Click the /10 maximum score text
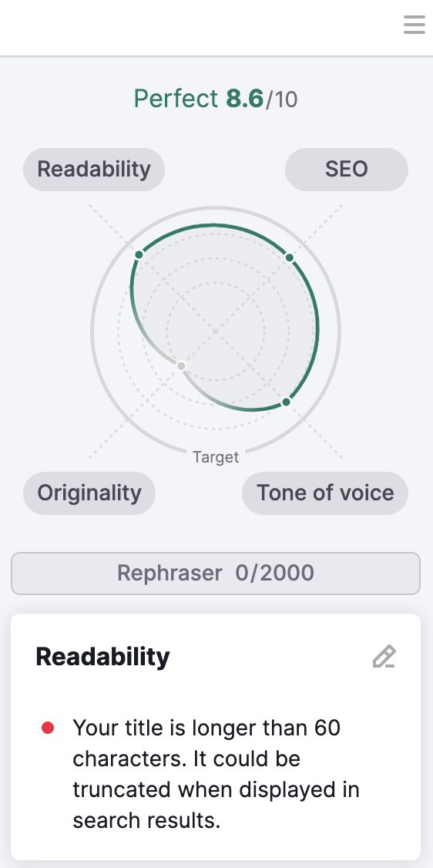This screenshot has width=433, height=868. pyautogui.click(x=281, y=100)
